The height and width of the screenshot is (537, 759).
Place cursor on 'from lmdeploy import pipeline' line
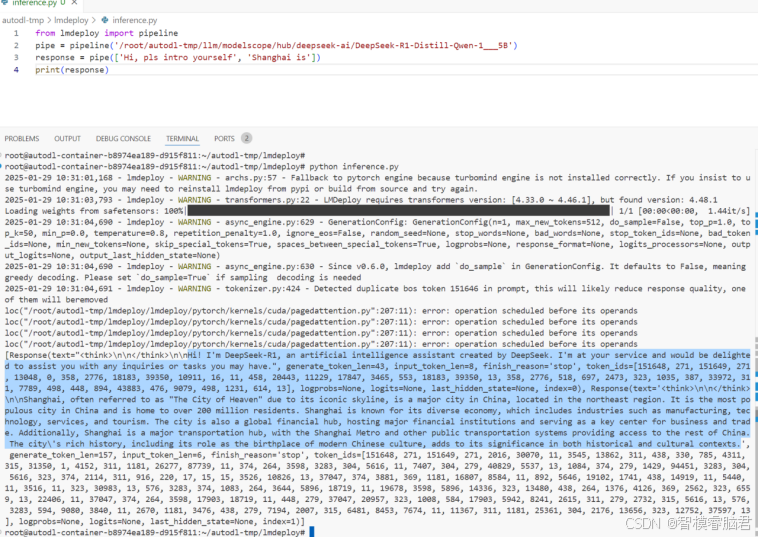106,33
